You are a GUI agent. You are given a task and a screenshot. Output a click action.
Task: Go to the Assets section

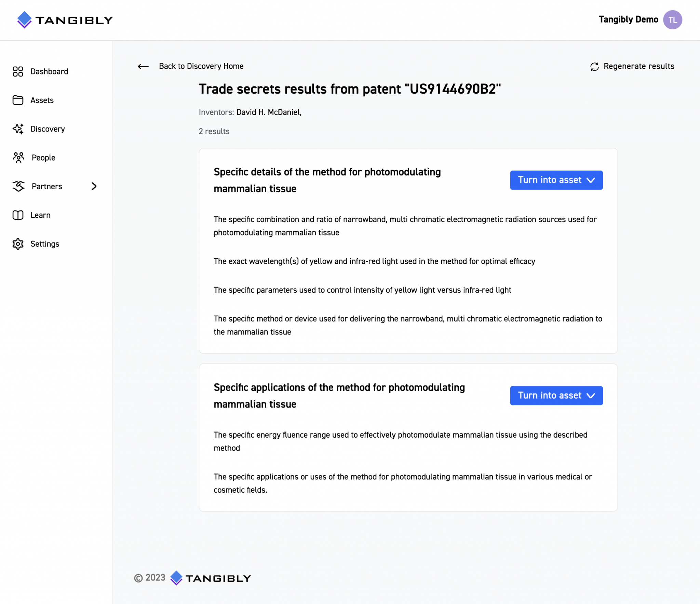(42, 100)
